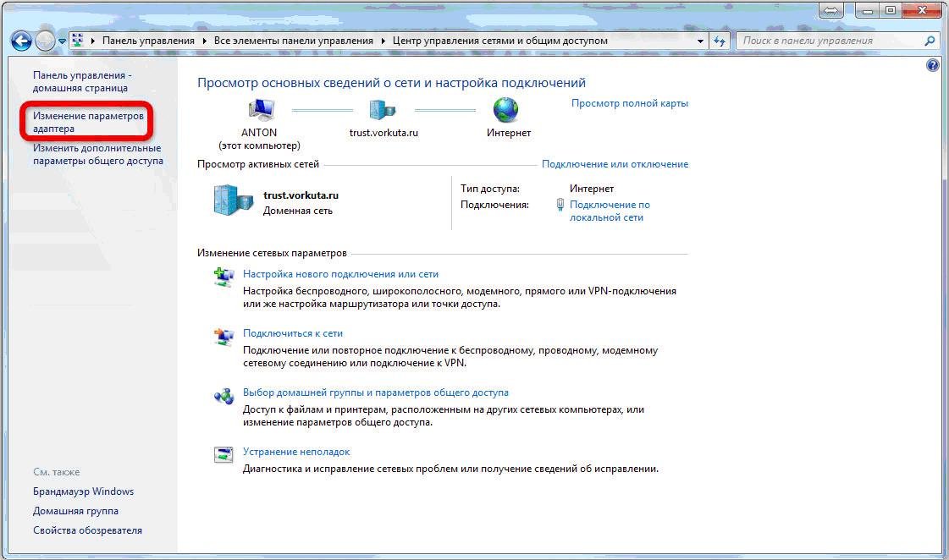Select the bold "trust.vorkuta.ru" network name
Screen dimensions: 949x560
pyautogui.click(x=301, y=195)
